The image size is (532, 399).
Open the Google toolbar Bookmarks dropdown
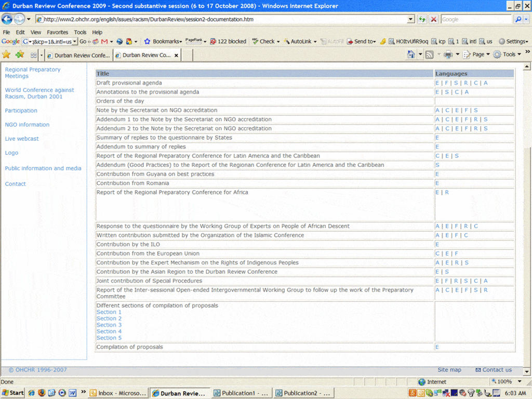point(163,42)
